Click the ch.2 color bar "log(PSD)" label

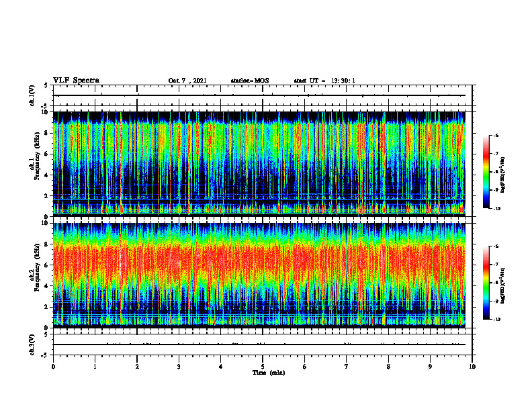coord(503,285)
